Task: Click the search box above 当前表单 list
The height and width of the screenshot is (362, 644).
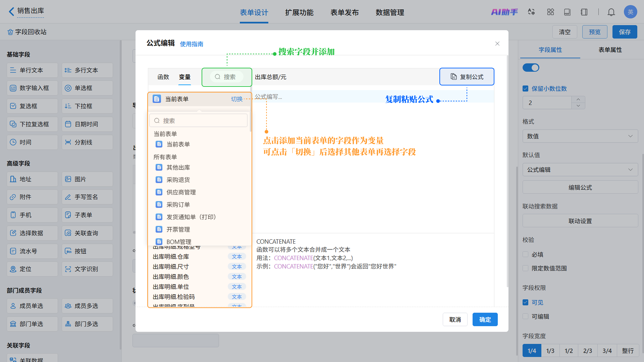Action: coord(198,121)
